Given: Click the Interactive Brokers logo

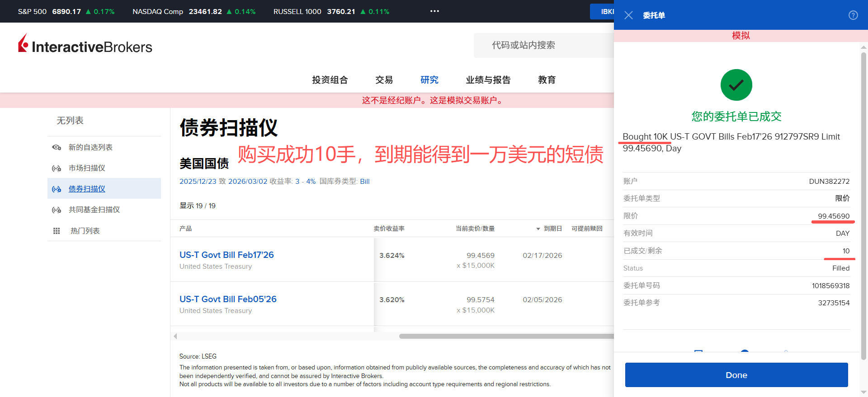Looking at the screenshot, I should coord(85,45).
